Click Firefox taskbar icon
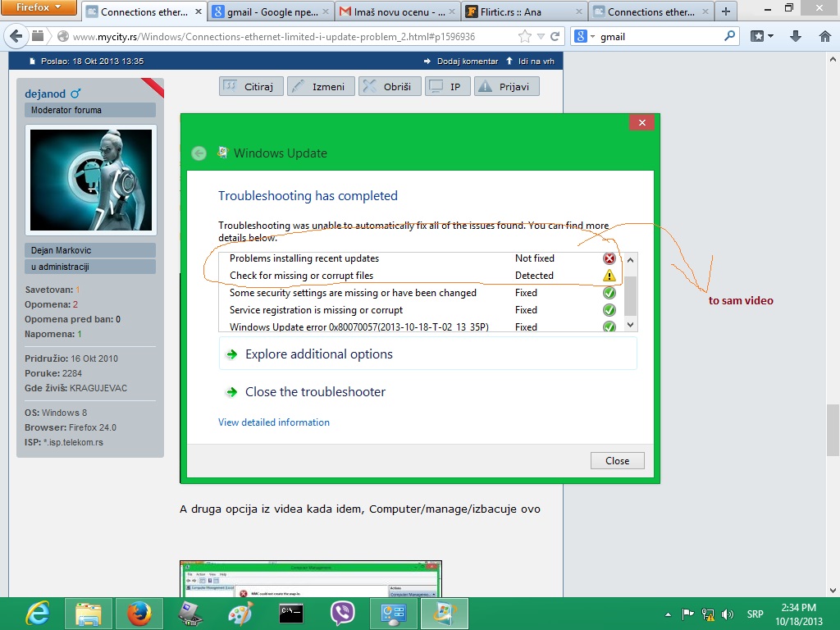The width and height of the screenshot is (840, 630). (x=139, y=614)
